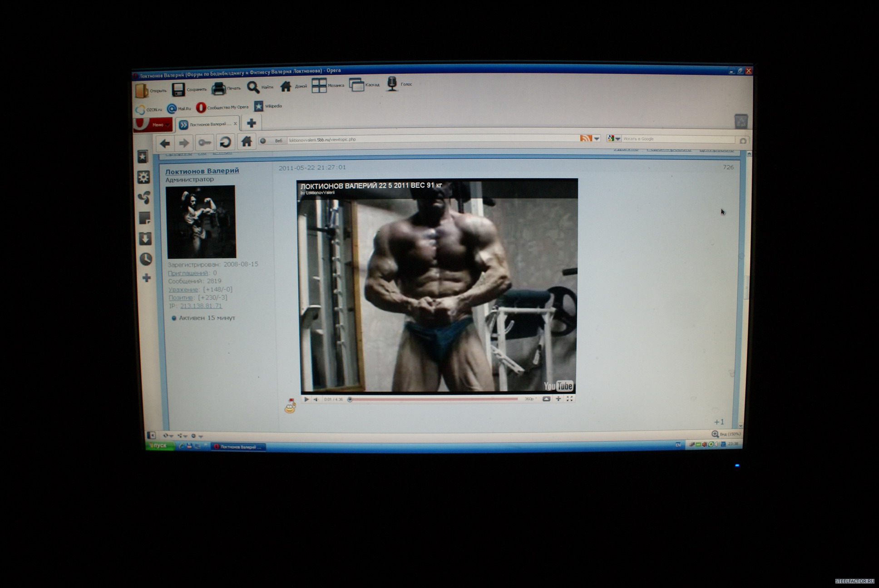
Task: Click the YouTube video progress bar
Action: point(434,399)
